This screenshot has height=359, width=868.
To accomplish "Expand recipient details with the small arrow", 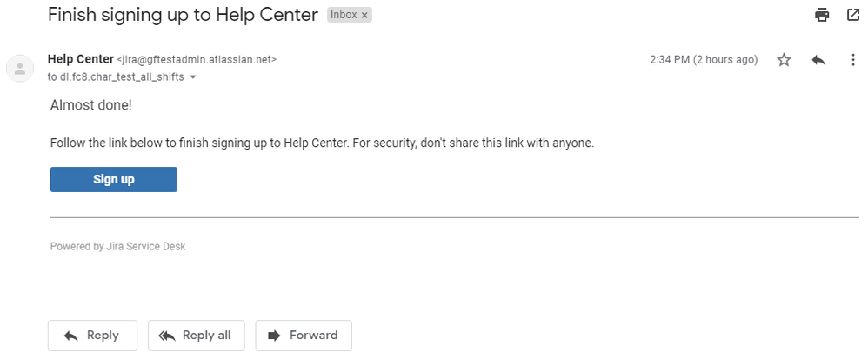I will 192,77.
